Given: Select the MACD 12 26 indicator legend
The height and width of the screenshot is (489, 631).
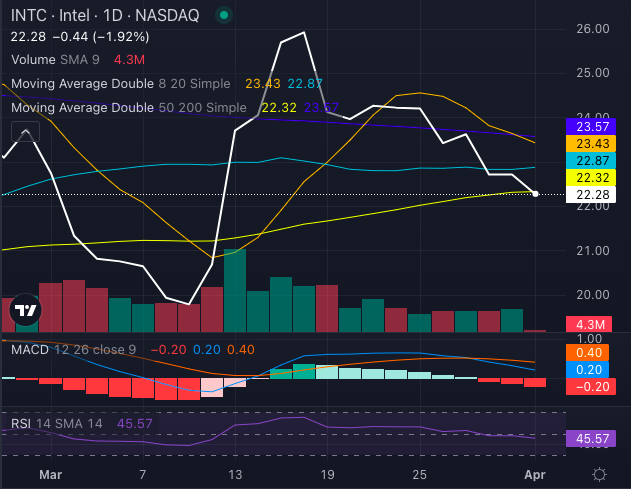Looking at the screenshot, I should click(x=69, y=349).
